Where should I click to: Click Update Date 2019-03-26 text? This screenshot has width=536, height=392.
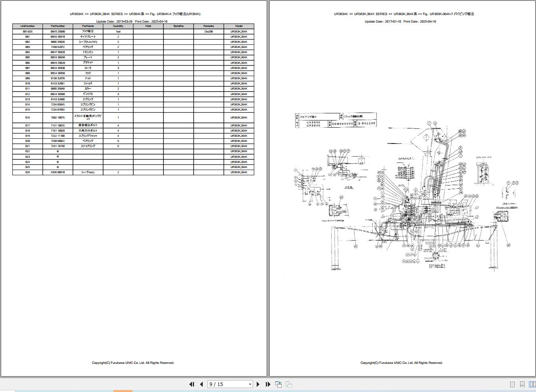(114, 21)
